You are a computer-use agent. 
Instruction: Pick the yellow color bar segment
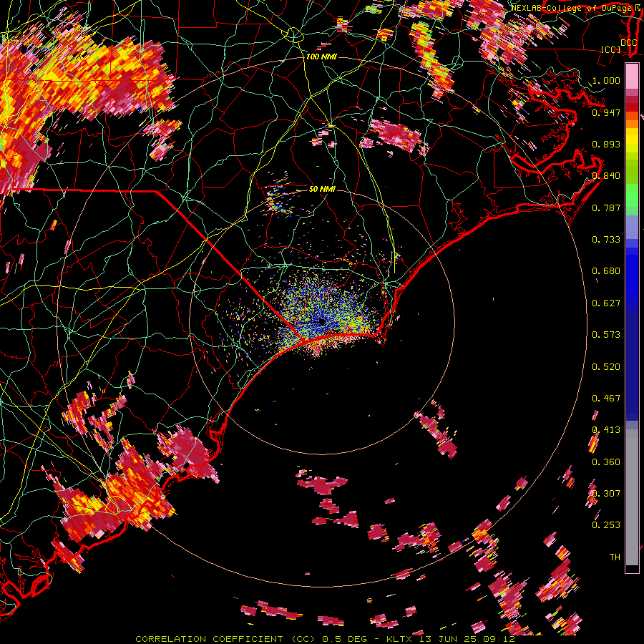[632, 140]
